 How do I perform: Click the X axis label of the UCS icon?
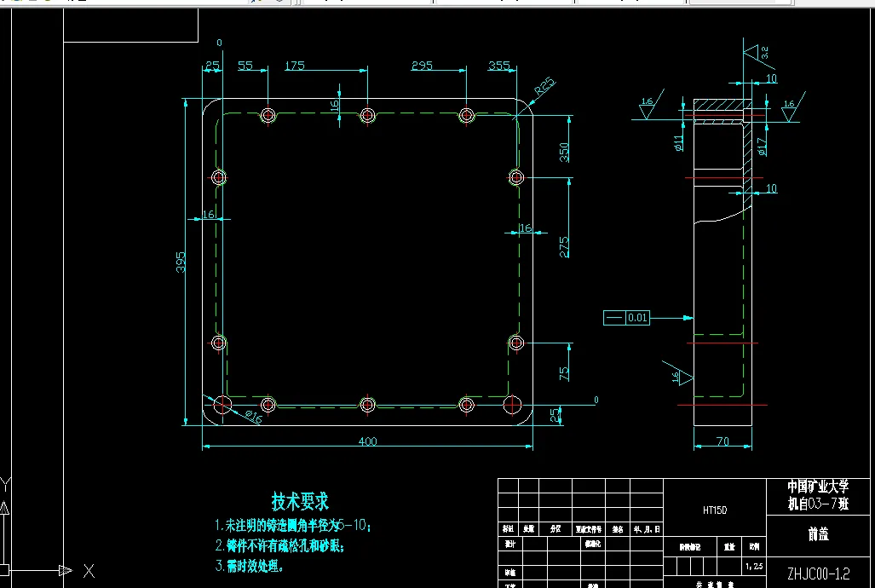click(89, 571)
